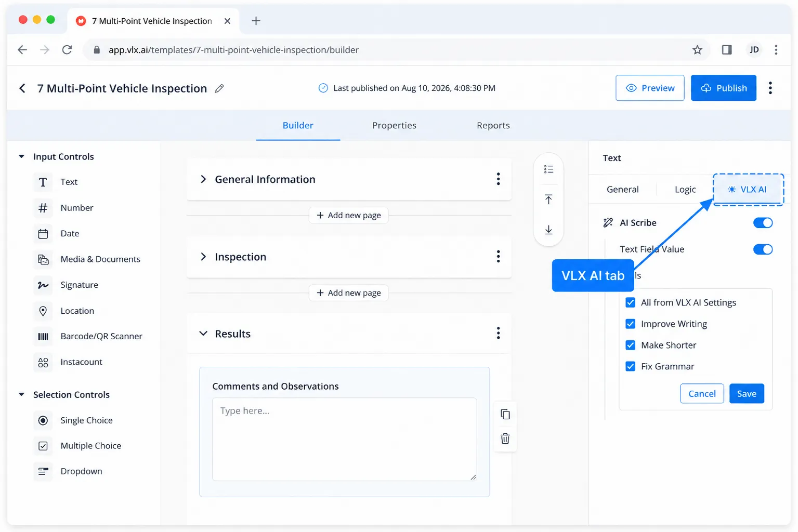This screenshot has height=532, width=798.
Task: Uncheck Improve Writing option
Action: 631,324
